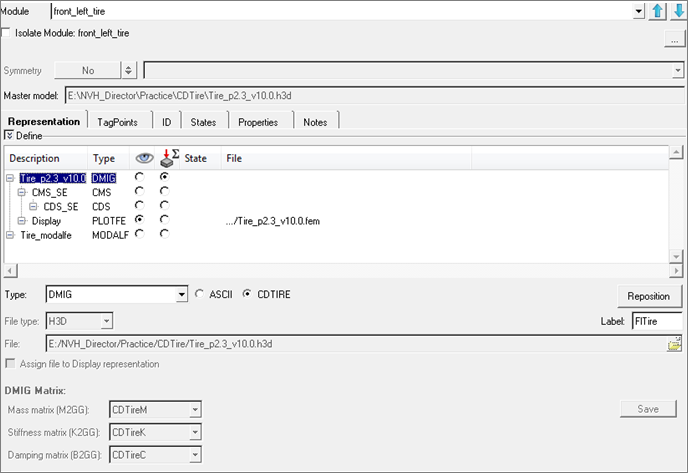Enable Isolate Module: front_left_tire checkbox
The width and height of the screenshot is (688, 473).
click(x=8, y=33)
